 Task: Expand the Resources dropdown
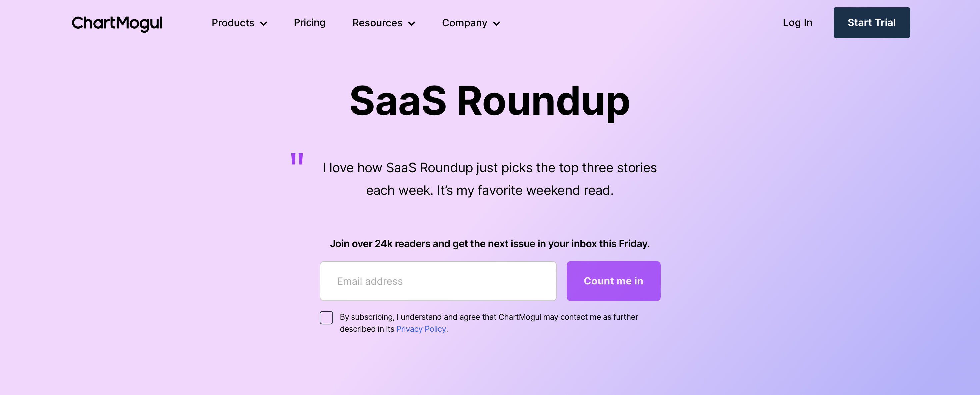377,23
